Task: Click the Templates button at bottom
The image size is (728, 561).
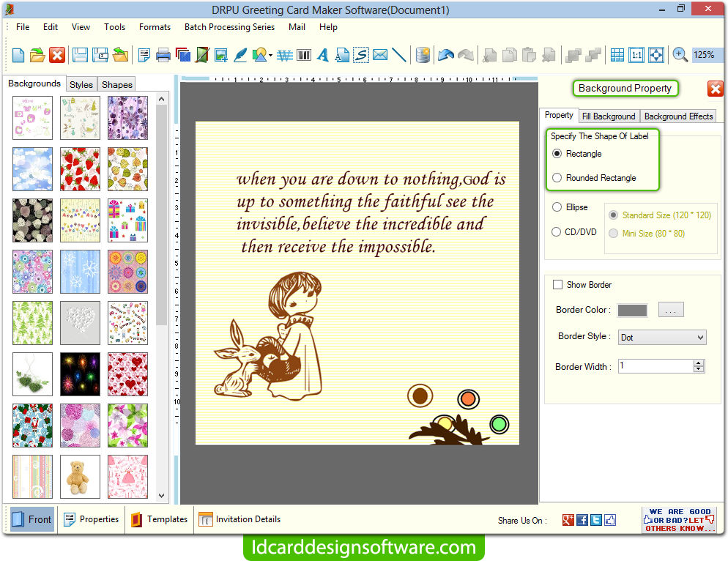Action: tap(159, 519)
